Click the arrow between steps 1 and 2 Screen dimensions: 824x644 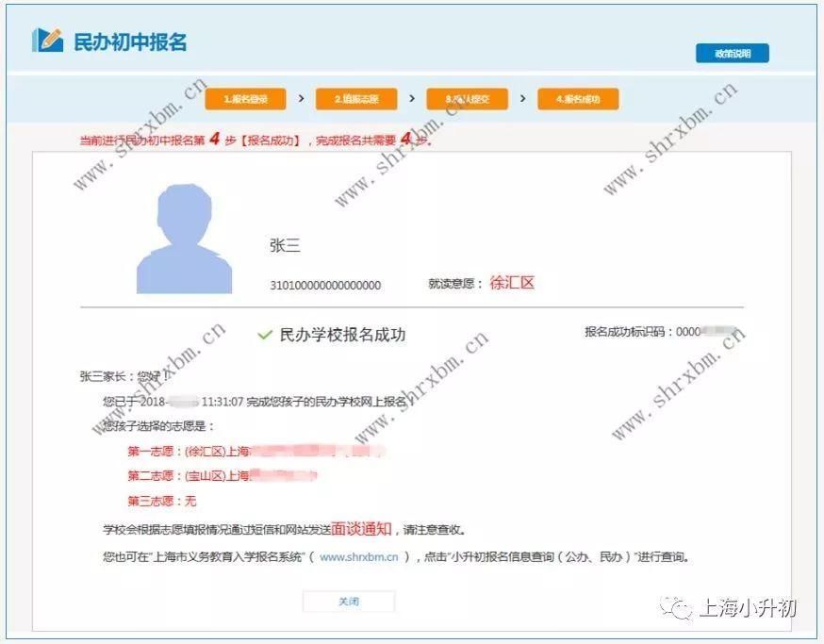300,98
